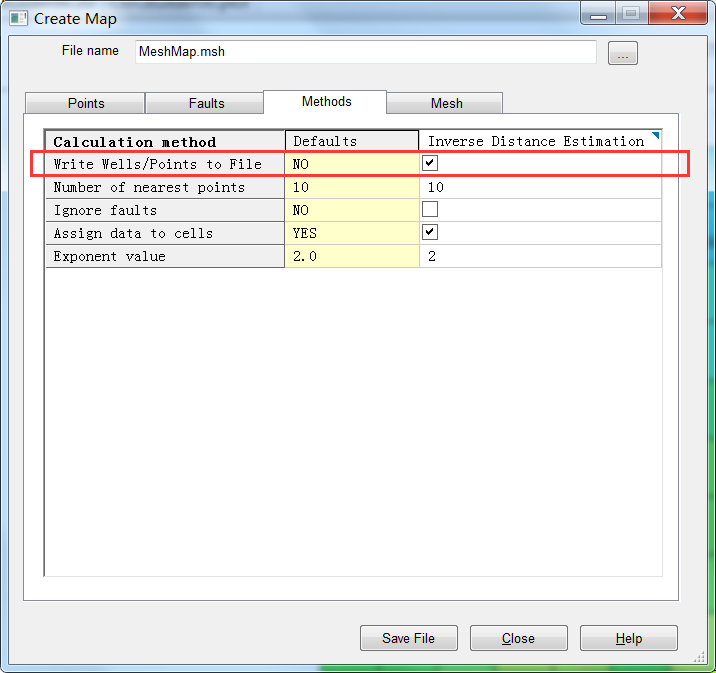Select the Inverse Distance Estimation header

tap(536, 141)
